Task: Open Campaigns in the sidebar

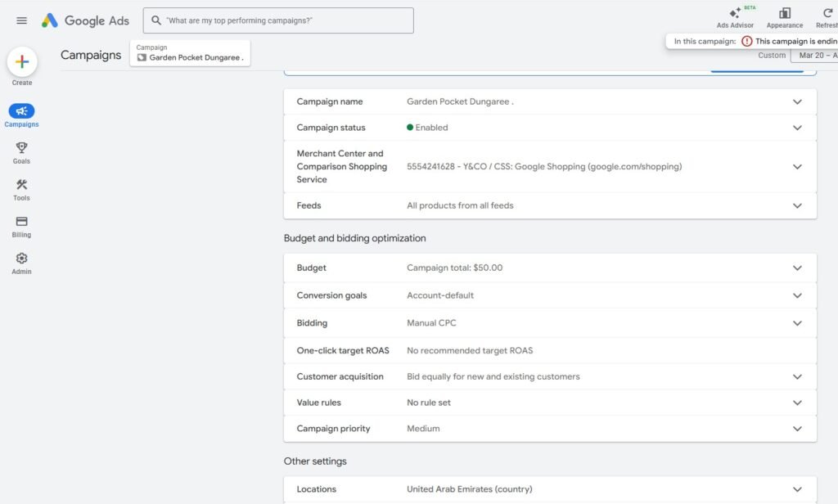Action: [x=21, y=115]
